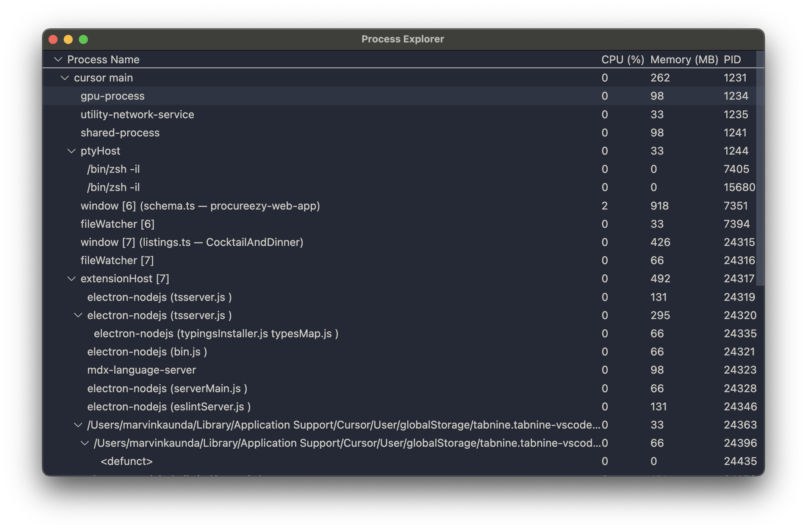Select window [6] schema.ts procureezy-web-app

coord(200,206)
